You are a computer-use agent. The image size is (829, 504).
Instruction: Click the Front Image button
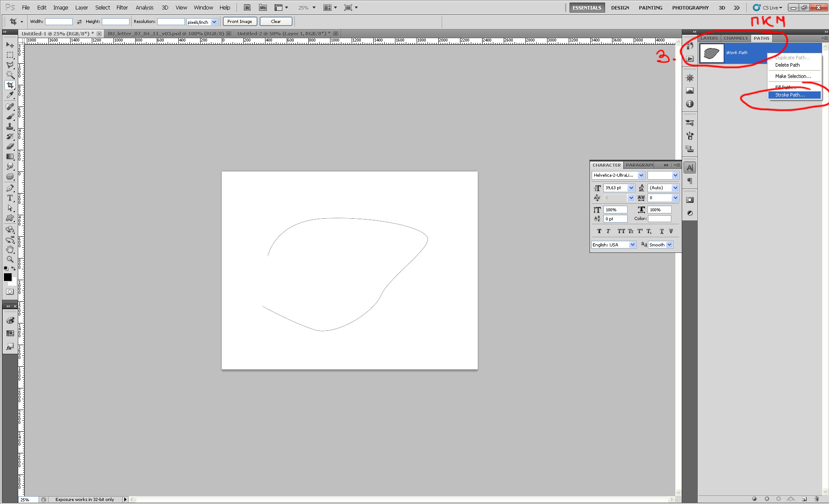coord(240,21)
